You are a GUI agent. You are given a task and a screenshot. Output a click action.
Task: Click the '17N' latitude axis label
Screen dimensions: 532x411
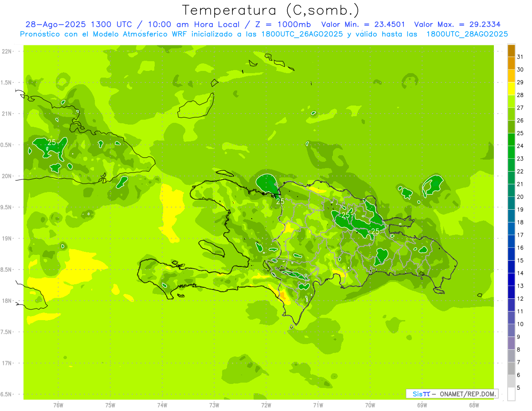click(7, 363)
